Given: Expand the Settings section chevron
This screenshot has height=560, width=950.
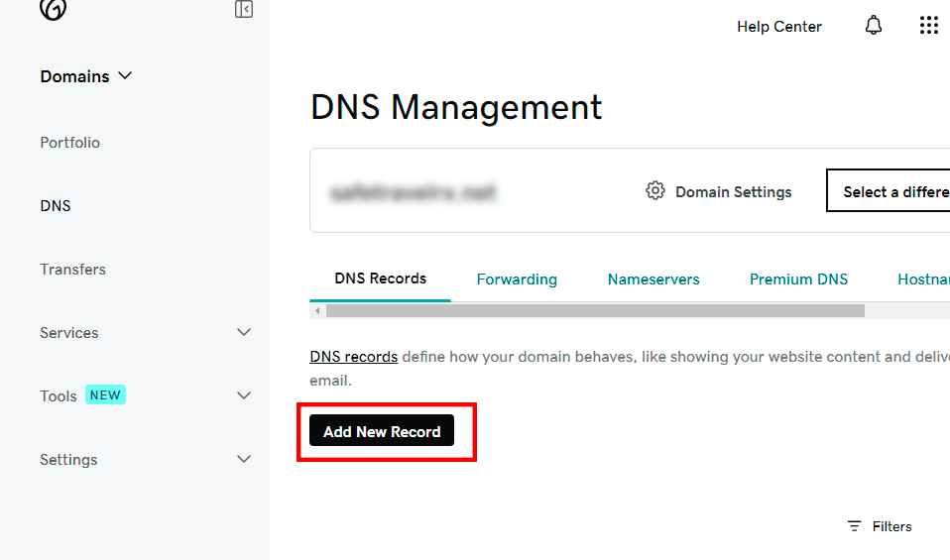Looking at the screenshot, I should click(x=244, y=460).
